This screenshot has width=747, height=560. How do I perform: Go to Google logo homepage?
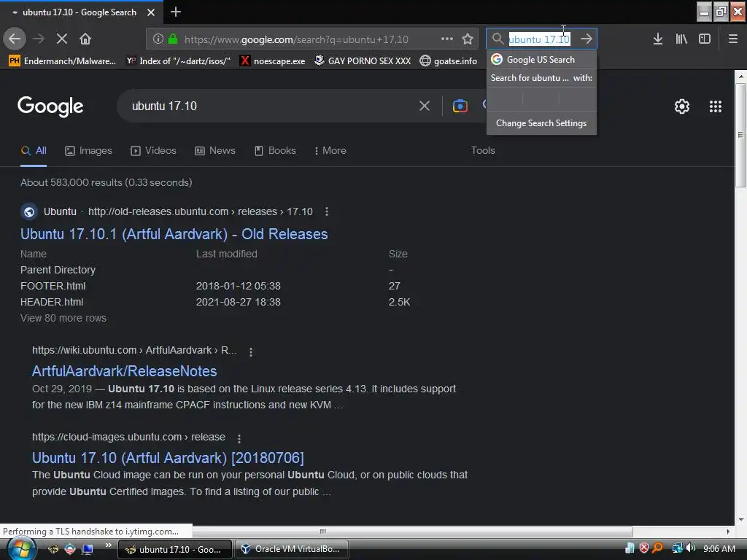tap(50, 106)
